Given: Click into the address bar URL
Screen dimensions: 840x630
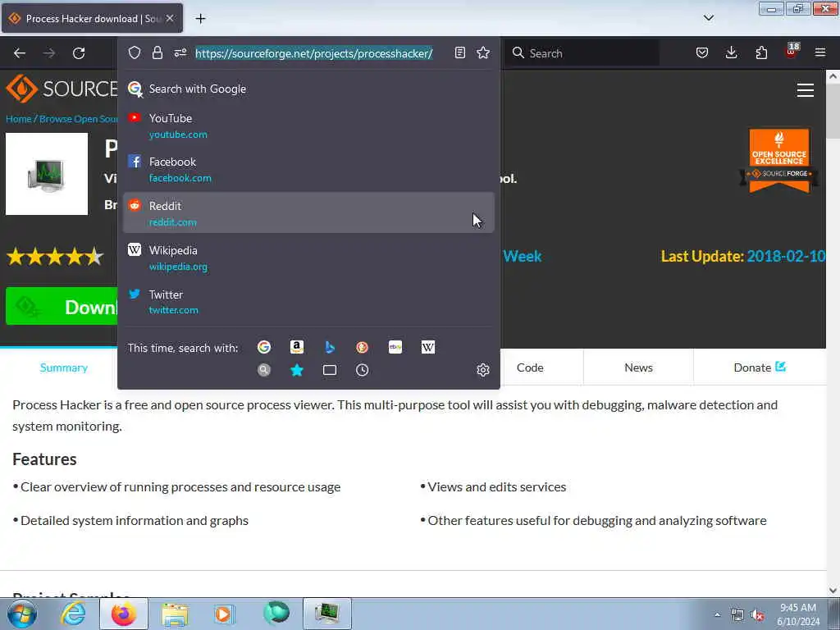Looking at the screenshot, I should tap(314, 53).
